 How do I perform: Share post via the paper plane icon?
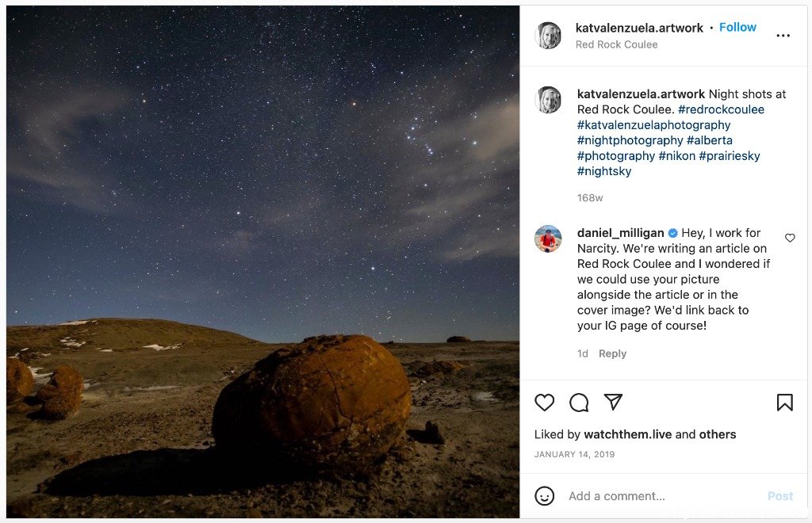[613, 402]
